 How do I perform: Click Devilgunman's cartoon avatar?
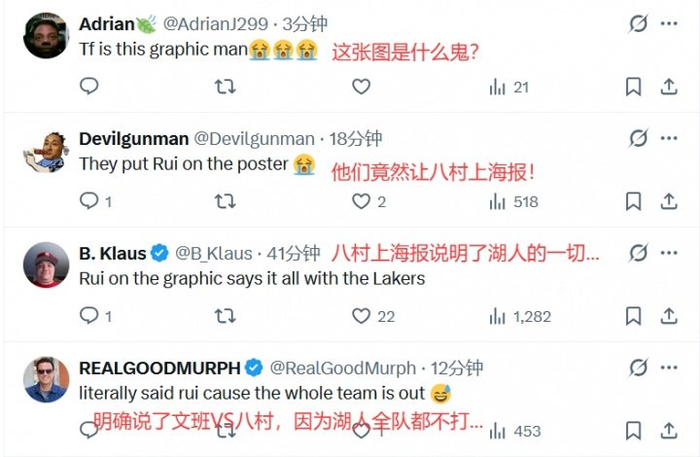[x=46, y=151]
